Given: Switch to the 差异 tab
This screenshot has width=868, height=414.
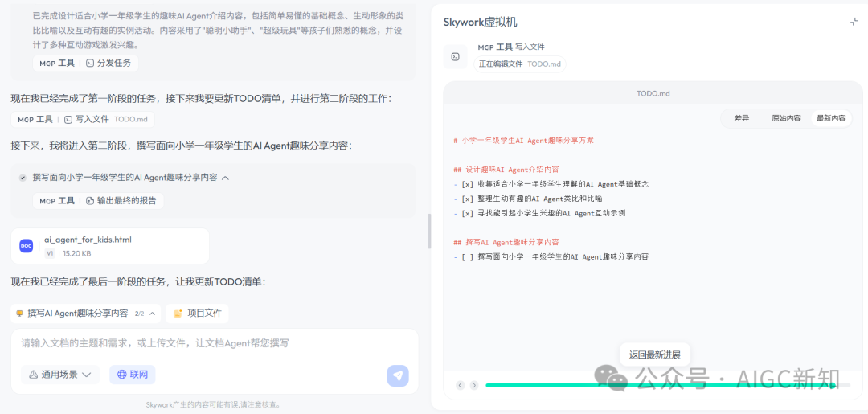Looking at the screenshot, I should [x=741, y=118].
